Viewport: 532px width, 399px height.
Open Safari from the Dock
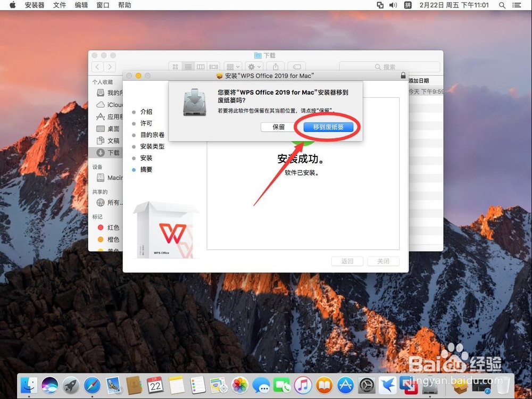coord(92,385)
